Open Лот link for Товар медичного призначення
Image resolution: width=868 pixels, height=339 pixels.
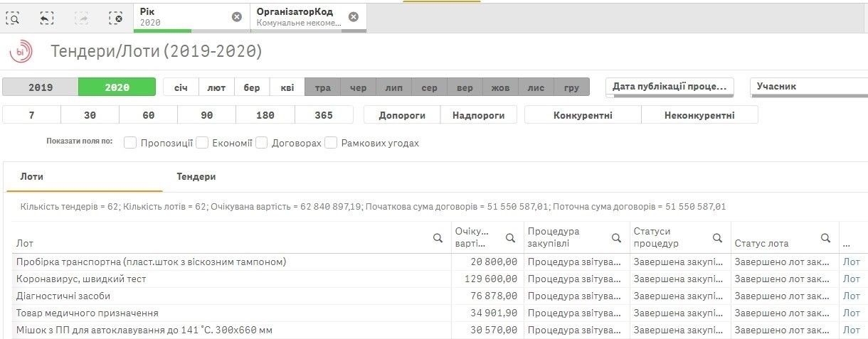pos(852,313)
